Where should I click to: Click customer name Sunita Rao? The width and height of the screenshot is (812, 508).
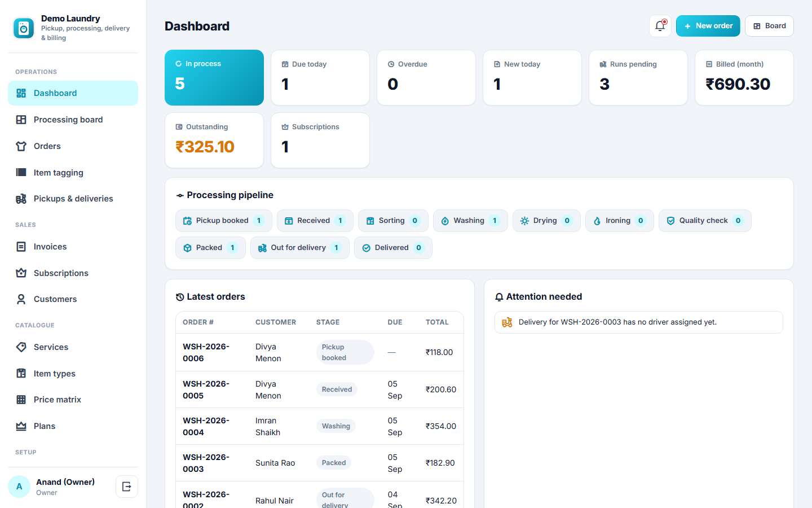[x=275, y=463]
